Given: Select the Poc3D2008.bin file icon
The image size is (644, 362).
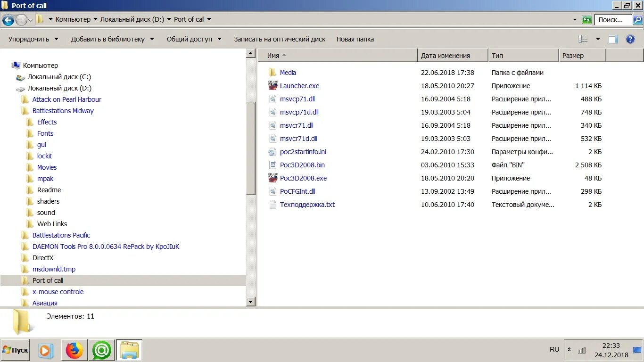Looking at the screenshot, I should 272,165.
